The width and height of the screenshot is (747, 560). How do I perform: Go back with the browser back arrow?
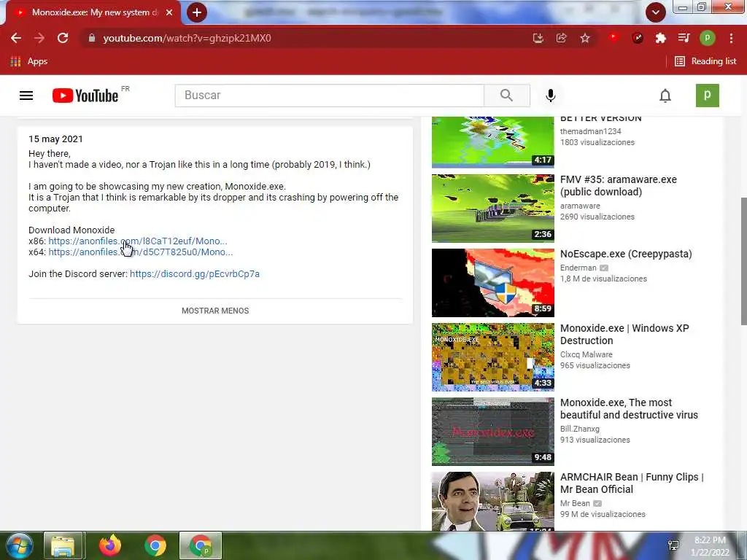(x=16, y=38)
